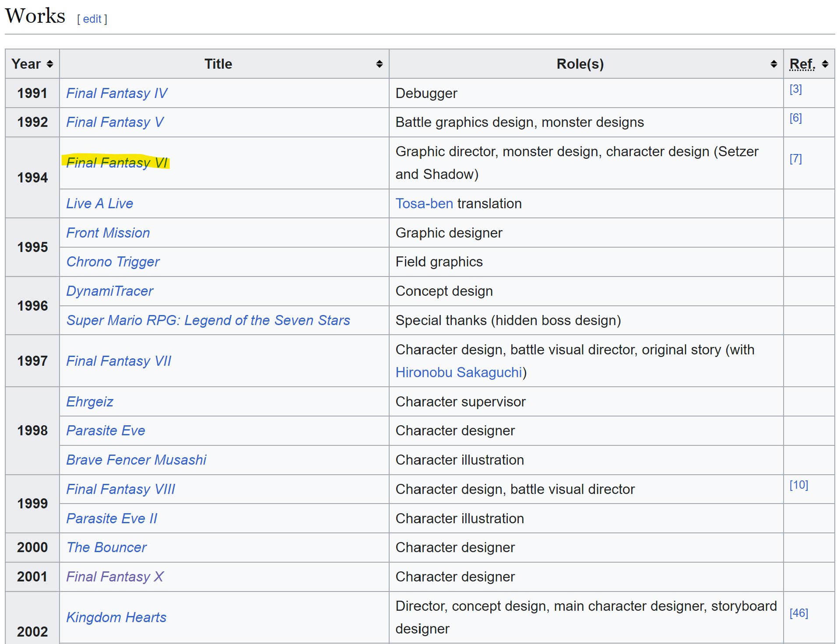Image resolution: width=837 pixels, height=644 pixels.
Task: Open the Chrono Trigger link
Action: (x=113, y=262)
